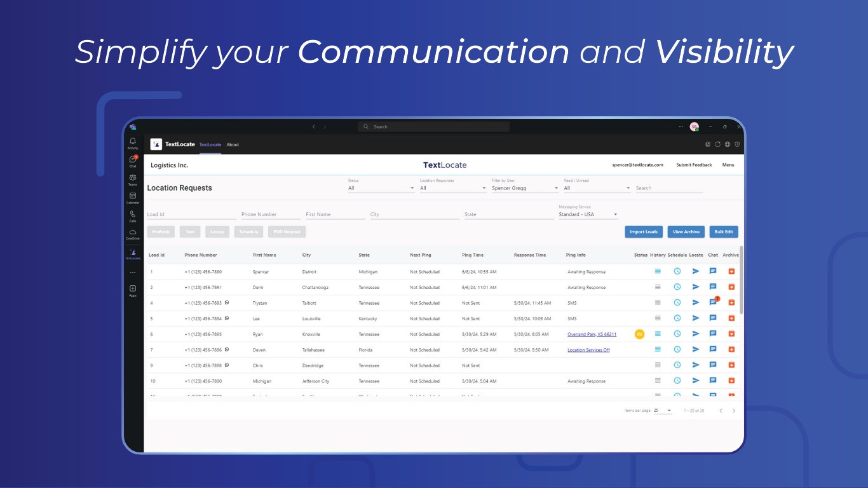Viewport: 868px width, 488px height.
Task: Open OneDrive in the Teams sidebar
Action: [133, 234]
